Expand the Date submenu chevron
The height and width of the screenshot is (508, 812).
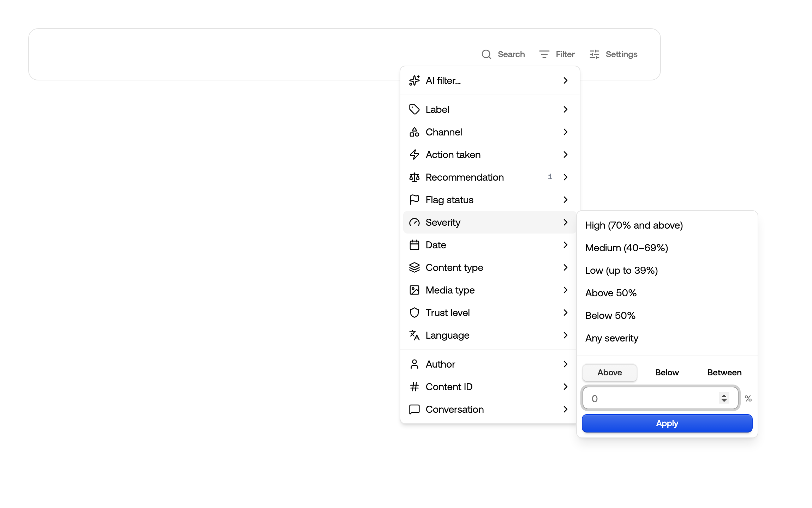565,245
